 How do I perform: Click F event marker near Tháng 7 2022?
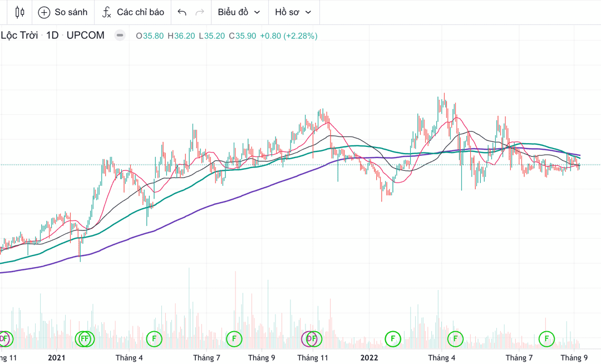pyautogui.click(x=546, y=338)
